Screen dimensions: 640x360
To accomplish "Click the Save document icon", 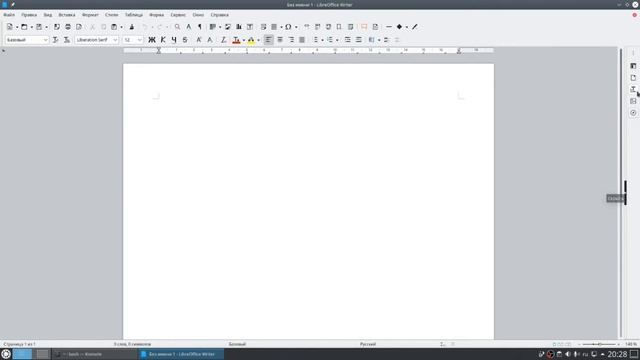I will coord(39,27).
